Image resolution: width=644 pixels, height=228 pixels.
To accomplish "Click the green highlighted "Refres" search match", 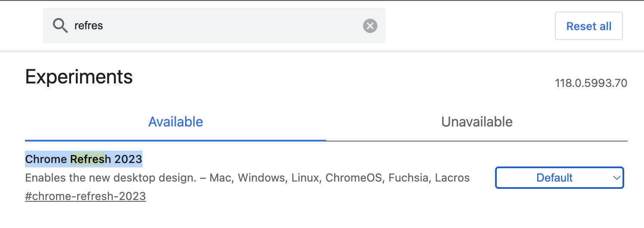I will tap(87, 159).
